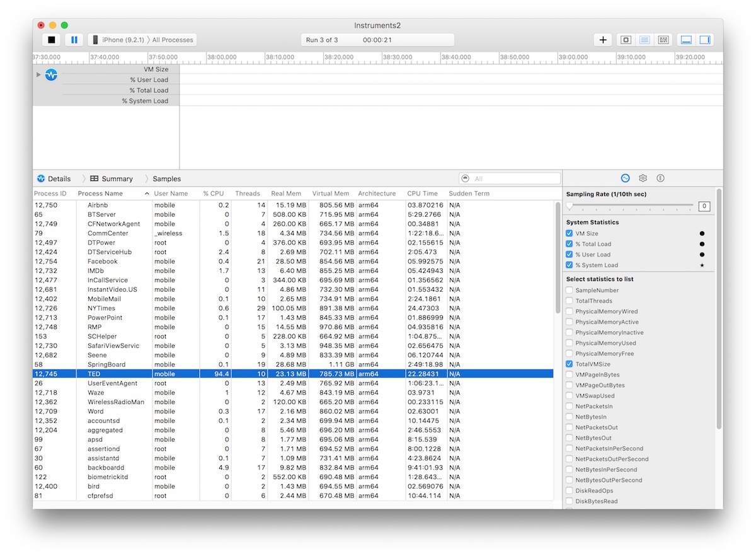
Task: Change the VM Size graph style dot
Action: click(x=702, y=233)
